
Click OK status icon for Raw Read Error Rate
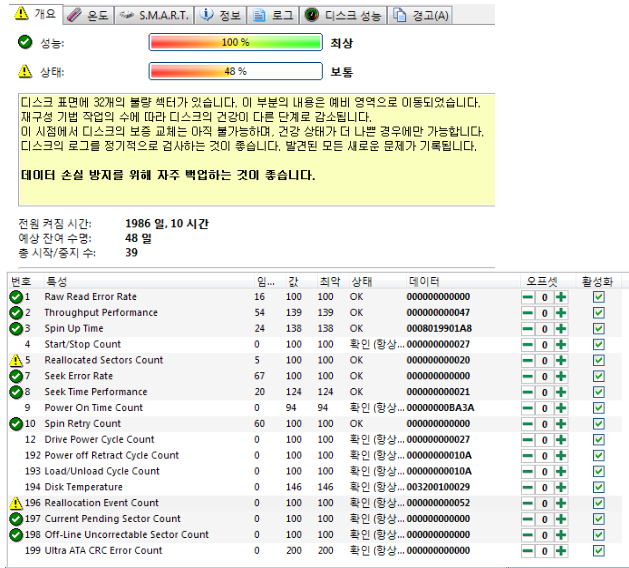[16, 297]
